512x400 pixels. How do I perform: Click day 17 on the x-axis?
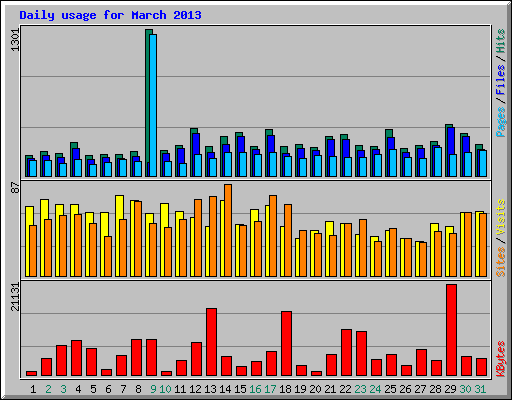coord(270,389)
